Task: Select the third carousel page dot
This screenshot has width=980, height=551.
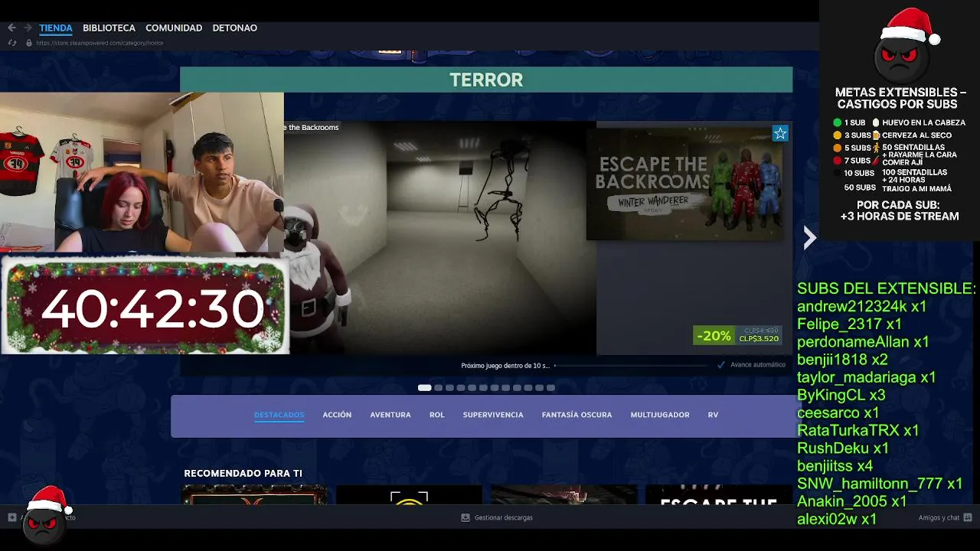Action: tap(449, 388)
